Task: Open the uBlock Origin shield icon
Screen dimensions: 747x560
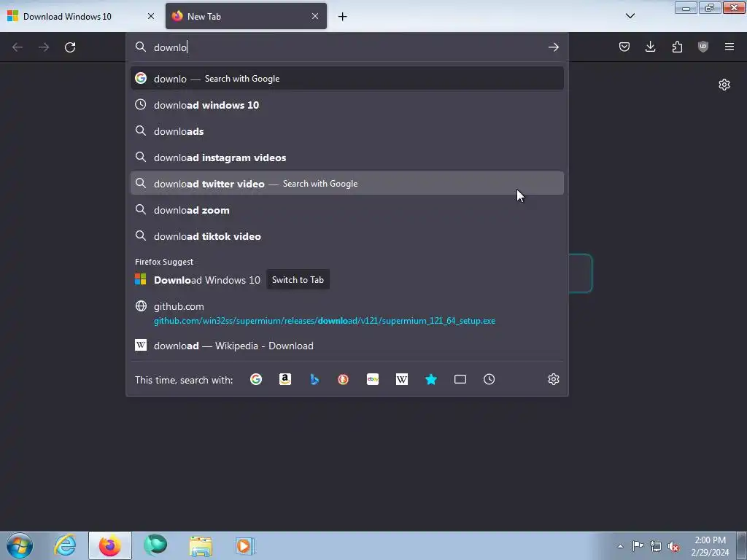Action: click(x=703, y=47)
